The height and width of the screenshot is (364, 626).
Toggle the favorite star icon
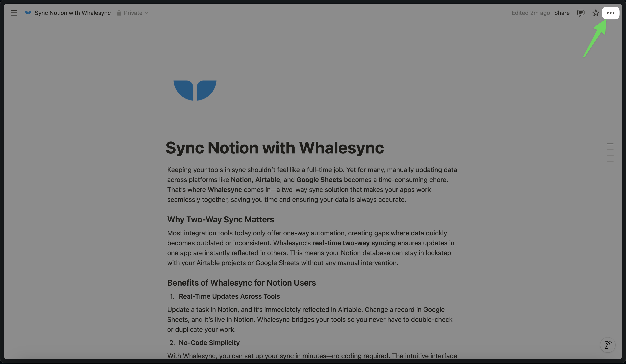point(595,13)
